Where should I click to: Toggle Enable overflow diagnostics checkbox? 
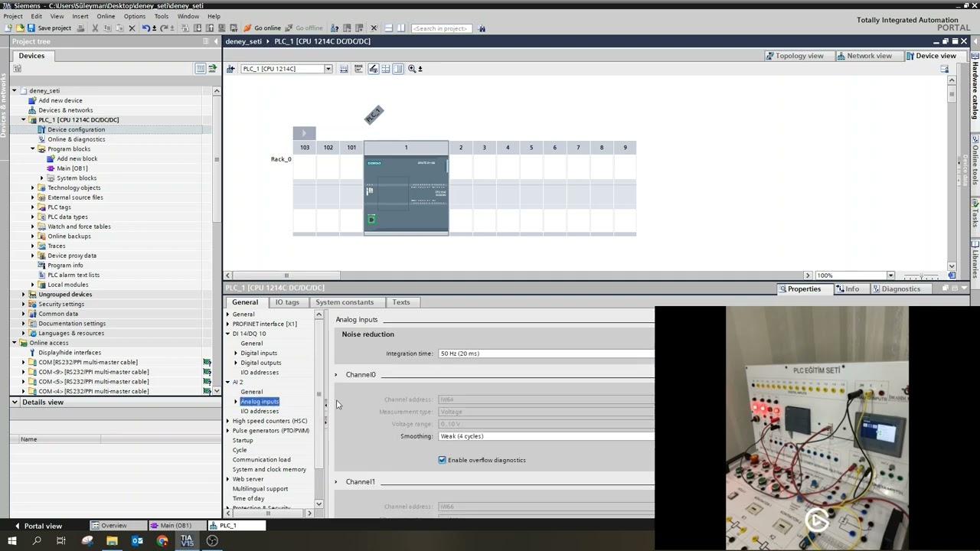pyautogui.click(x=442, y=460)
